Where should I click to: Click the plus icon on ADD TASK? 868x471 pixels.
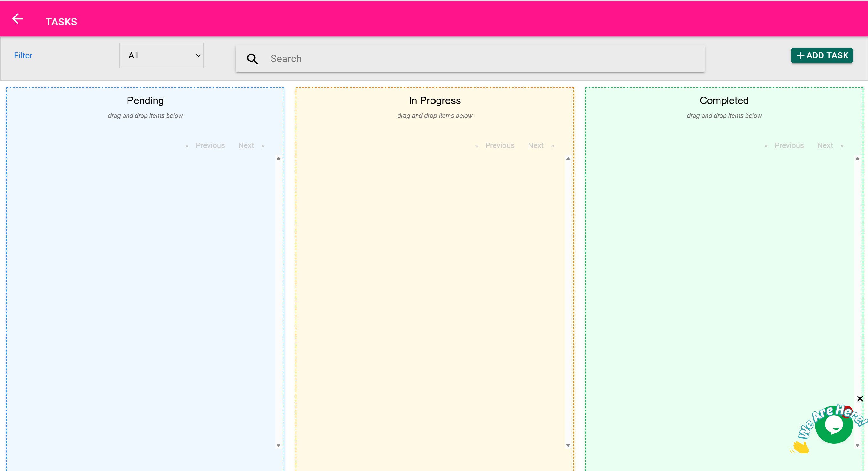point(801,55)
